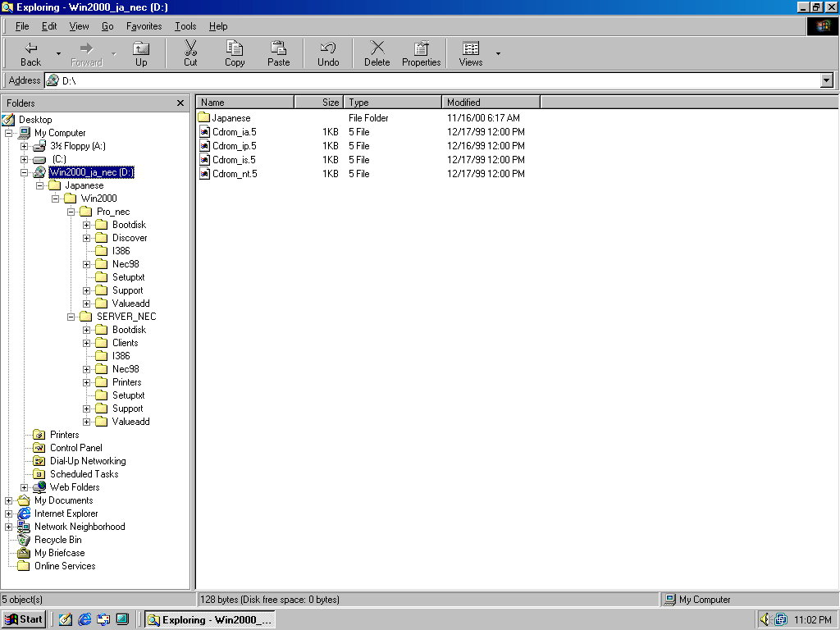840x630 pixels.
Task: Select Internet Explorer in the tree
Action: (x=66, y=514)
